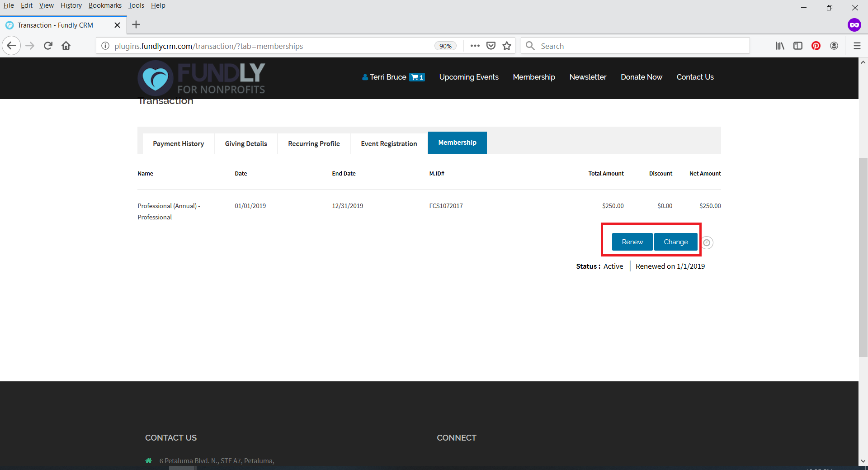Viewport: 868px width, 470px height.
Task: Open the Newsletter page
Action: click(588, 77)
